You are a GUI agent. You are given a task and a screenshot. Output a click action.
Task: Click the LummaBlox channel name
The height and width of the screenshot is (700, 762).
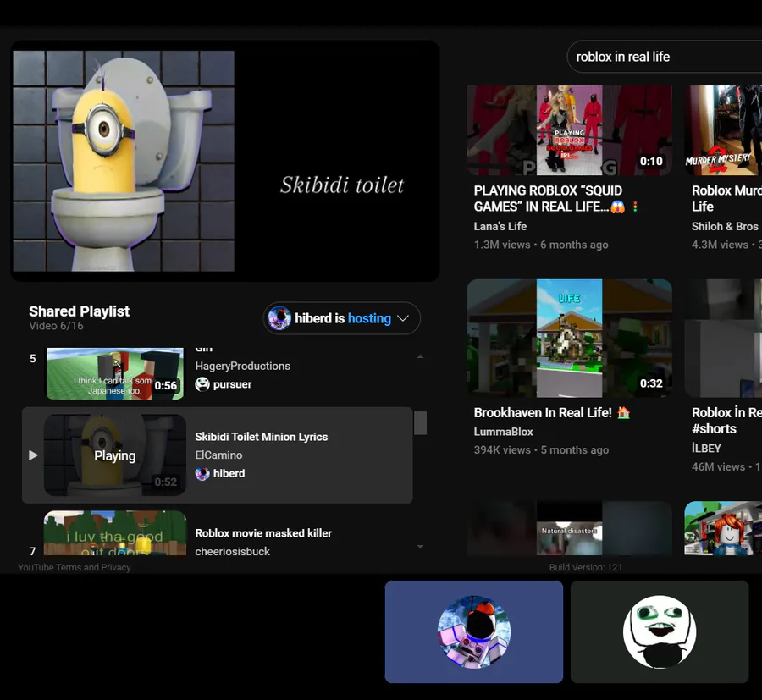[x=503, y=432]
